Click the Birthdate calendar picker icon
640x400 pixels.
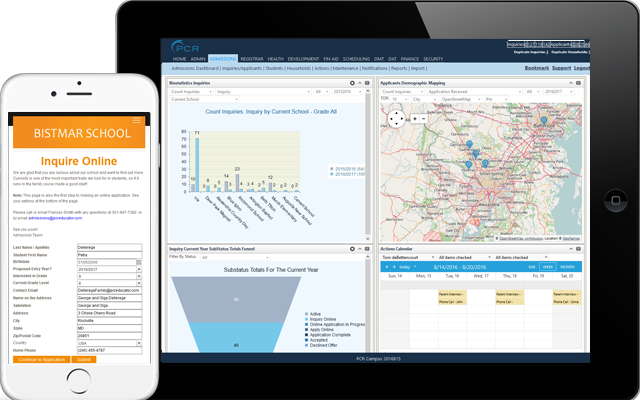click(139, 262)
